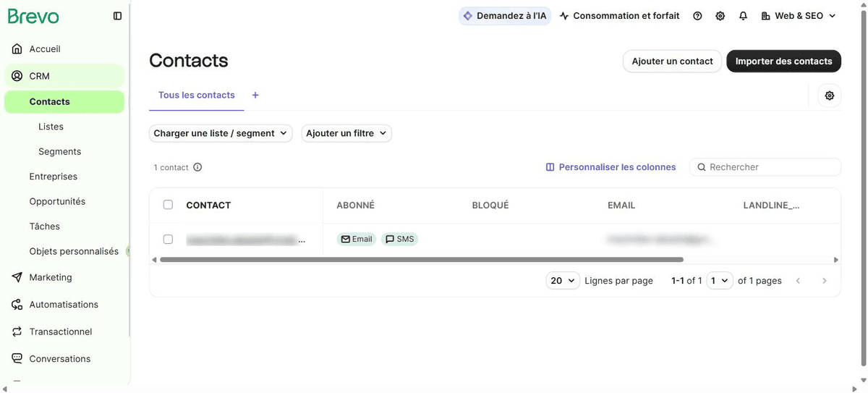The height and width of the screenshot is (393, 868).
Task: Click info icon next to 1 contact
Action: coord(197,167)
